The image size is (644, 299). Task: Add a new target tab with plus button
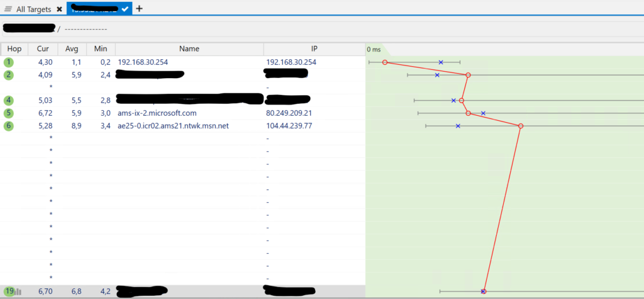coord(139,9)
